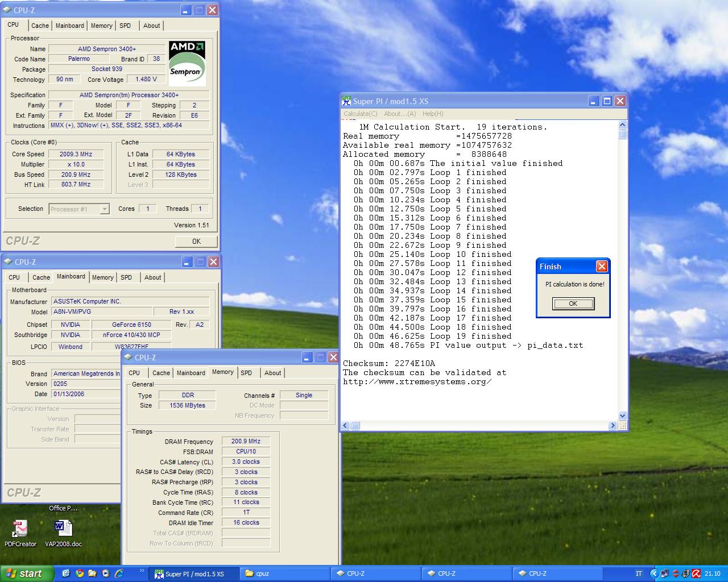
Task: Click Super PI horizontal scroll right arrow
Action: tap(613, 425)
